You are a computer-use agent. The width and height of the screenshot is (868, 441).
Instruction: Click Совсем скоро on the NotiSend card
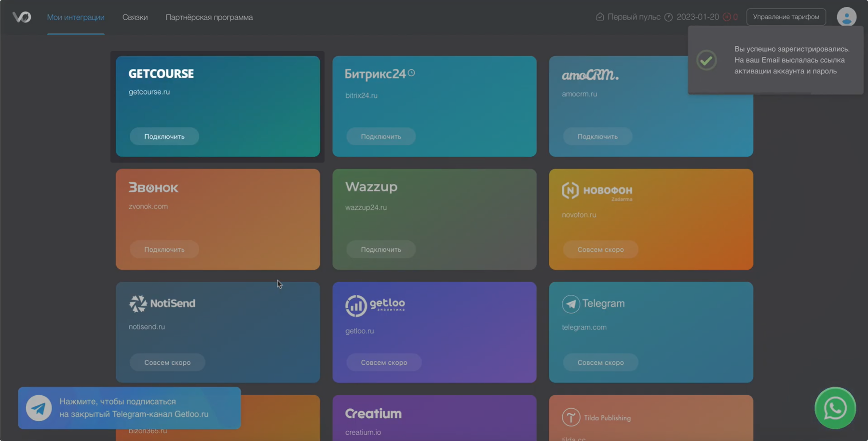[x=167, y=362]
